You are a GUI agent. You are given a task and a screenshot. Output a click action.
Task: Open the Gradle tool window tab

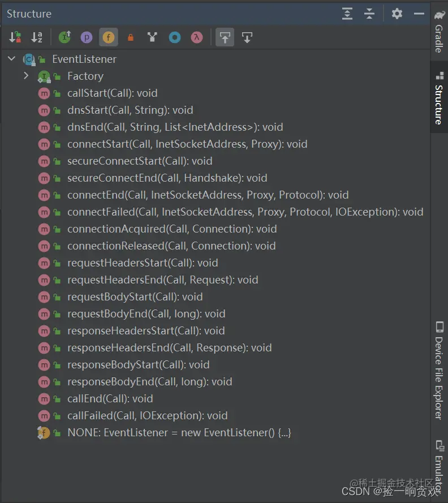(x=440, y=32)
